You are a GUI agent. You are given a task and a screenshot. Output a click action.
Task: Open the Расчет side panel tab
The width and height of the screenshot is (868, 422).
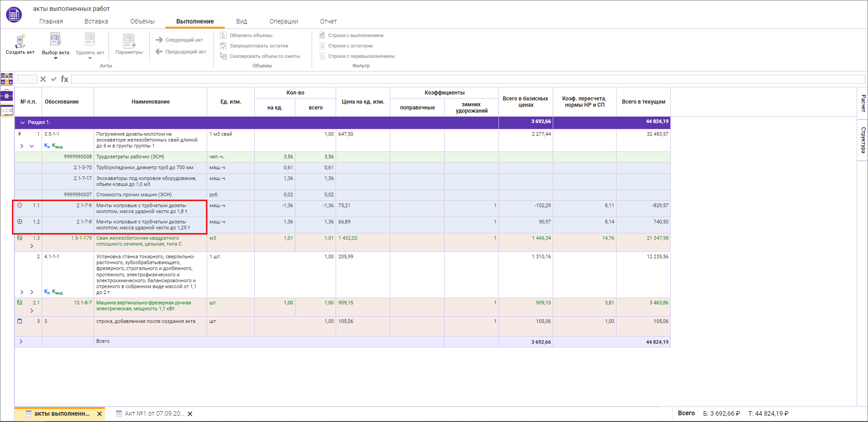click(863, 104)
